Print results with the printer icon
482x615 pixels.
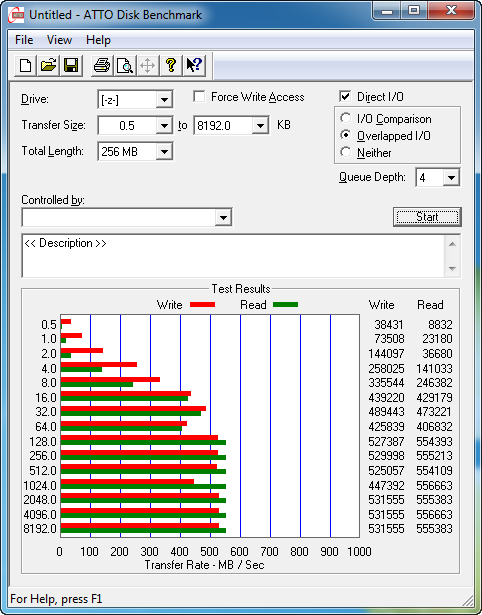coord(102,65)
